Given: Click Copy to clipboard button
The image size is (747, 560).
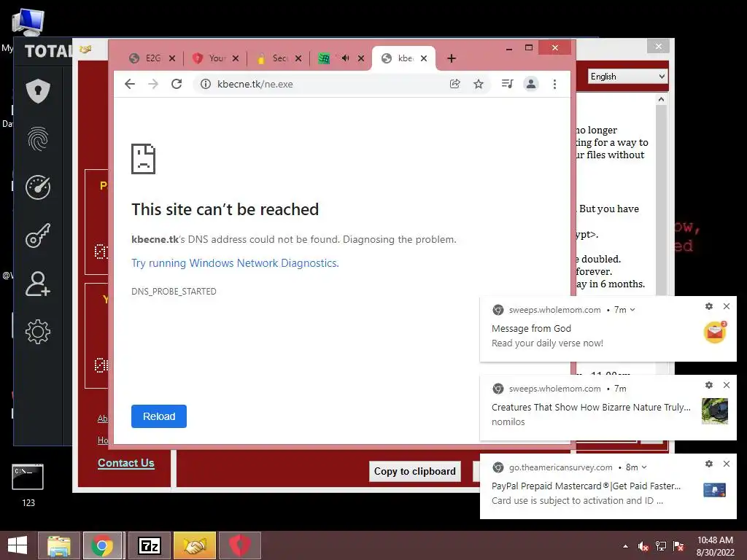Looking at the screenshot, I should coord(414,471).
